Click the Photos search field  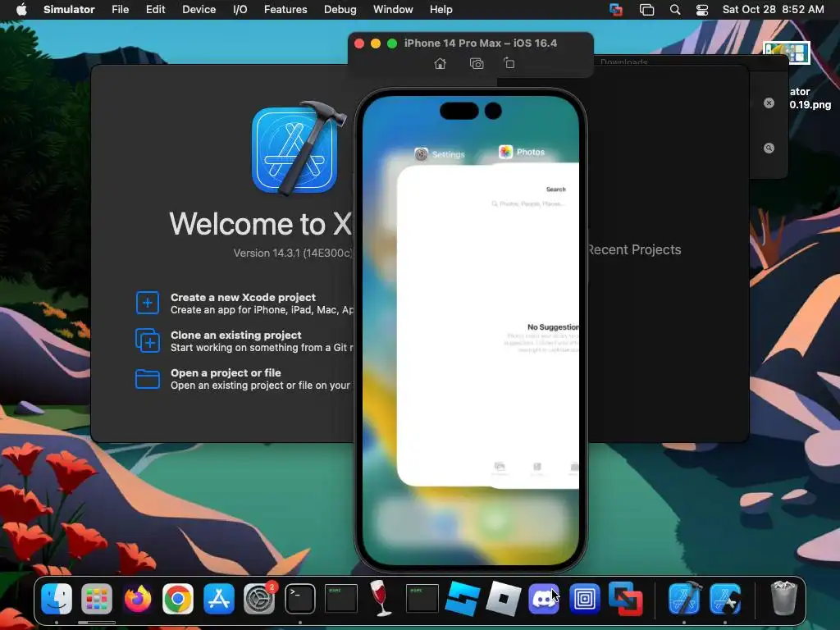527,203
